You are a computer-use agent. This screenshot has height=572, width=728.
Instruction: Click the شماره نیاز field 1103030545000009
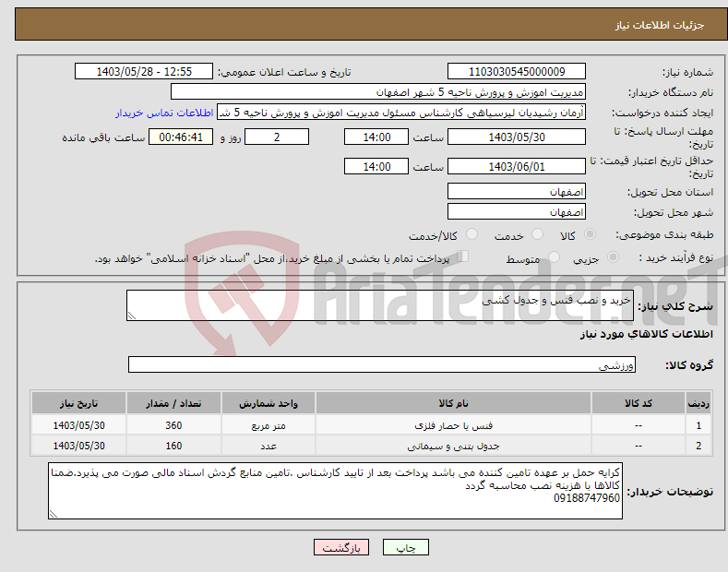(517, 72)
